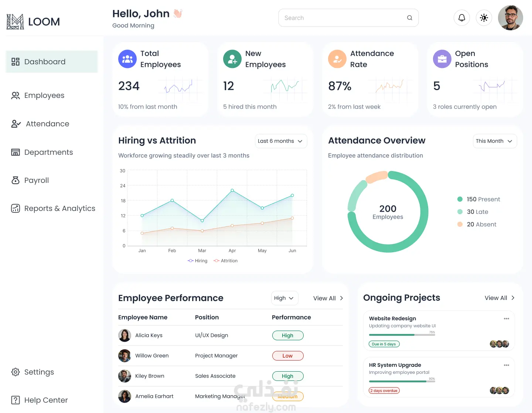Viewport: 532px width, 413px height.
Task: Open High performance filter dropdown
Action: pyautogui.click(x=284, y=298)
